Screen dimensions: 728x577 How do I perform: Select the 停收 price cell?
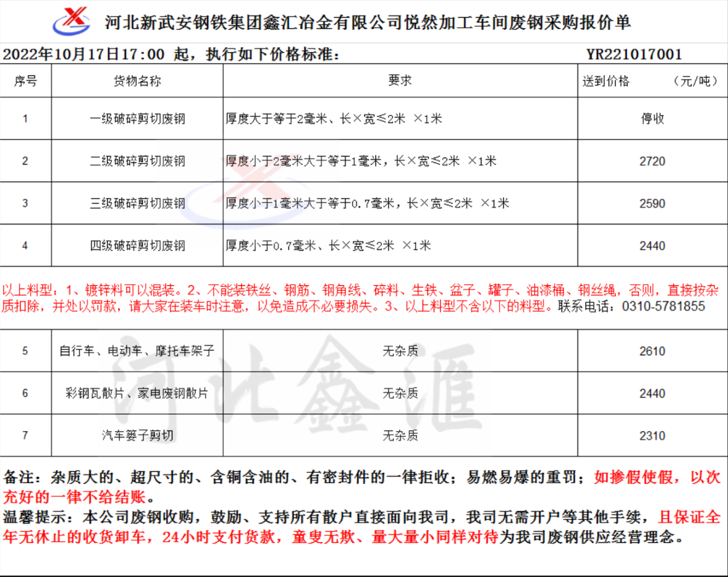click(652, 119)
